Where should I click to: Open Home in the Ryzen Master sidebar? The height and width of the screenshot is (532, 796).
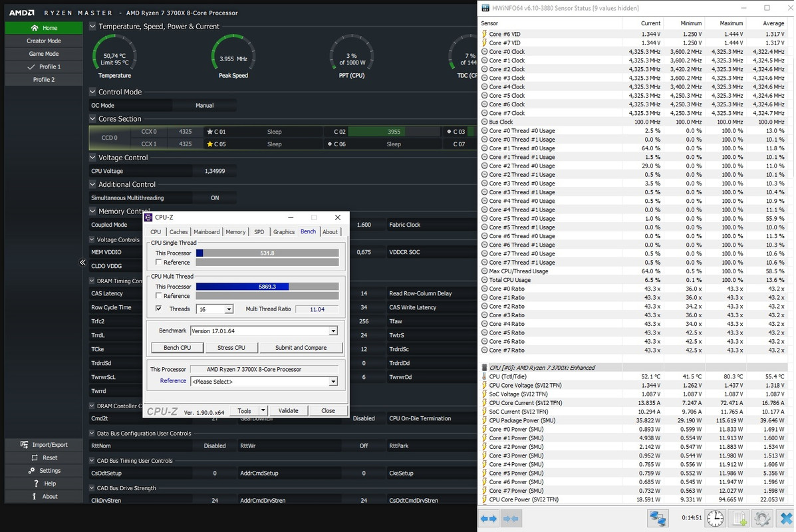pyautogui.click(x=44, y=28)
